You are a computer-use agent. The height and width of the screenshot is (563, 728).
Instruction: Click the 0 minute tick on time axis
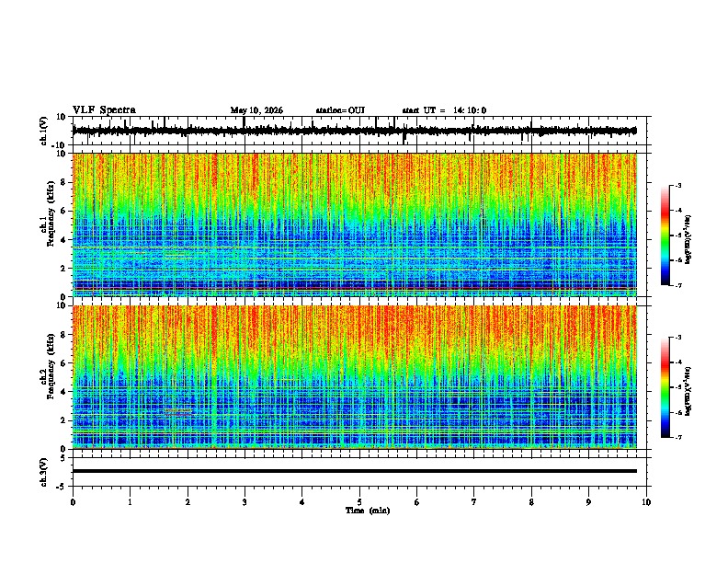point(73,502)
